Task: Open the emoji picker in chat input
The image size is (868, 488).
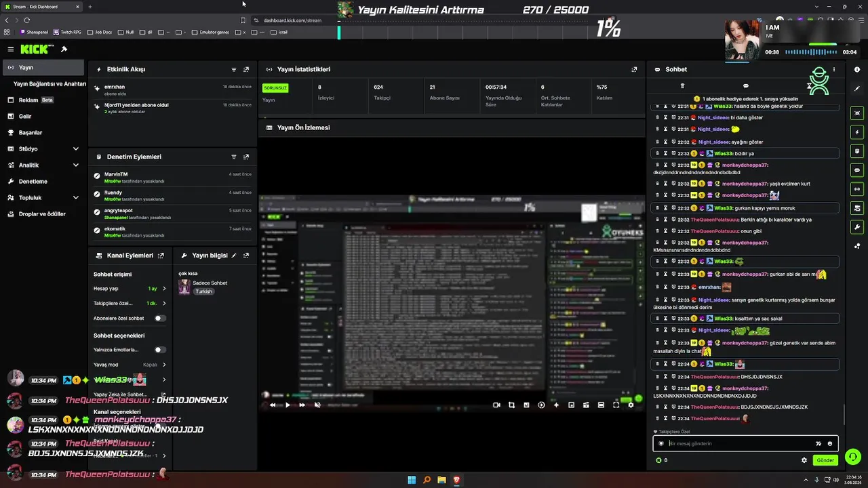Action: 830,443
